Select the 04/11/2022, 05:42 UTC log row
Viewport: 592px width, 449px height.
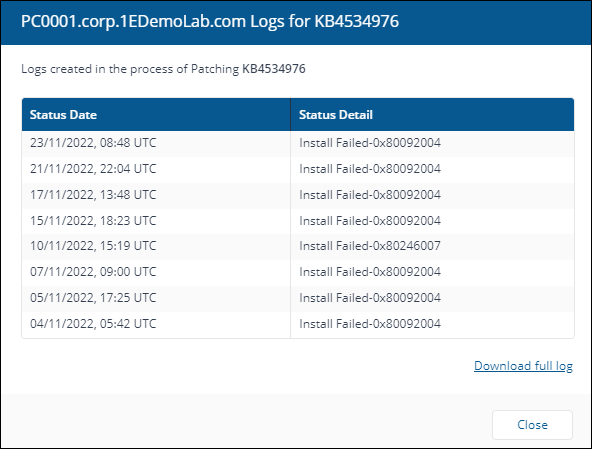(x=298, y=324)
